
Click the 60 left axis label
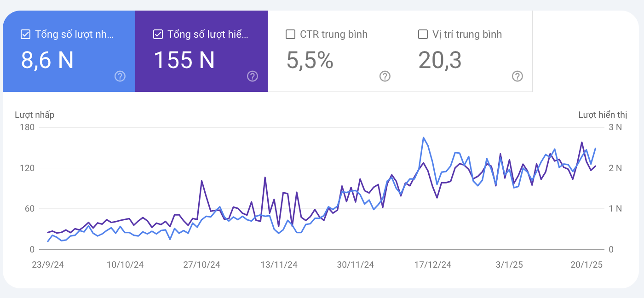tap(29, 209)
